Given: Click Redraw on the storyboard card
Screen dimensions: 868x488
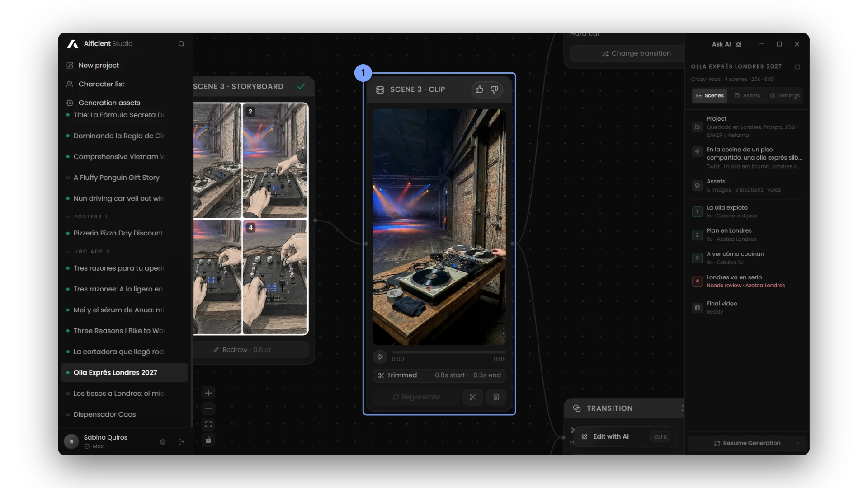Looking at the screenshot, I should [242, 350].
